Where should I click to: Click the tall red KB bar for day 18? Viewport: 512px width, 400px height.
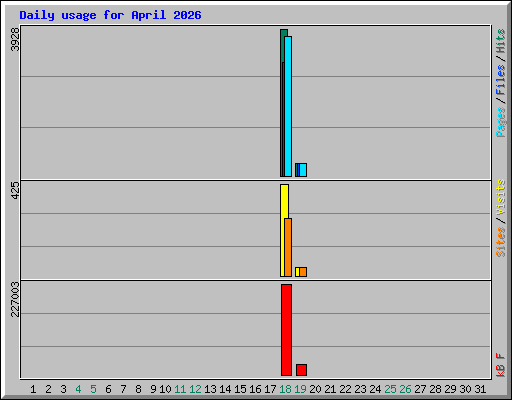pos(286,330)
